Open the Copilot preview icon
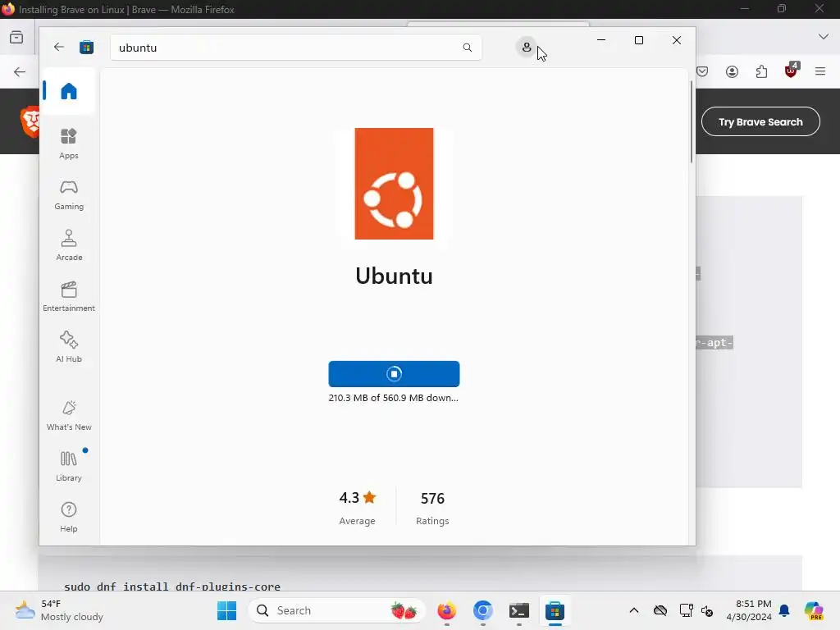The height and width of the screenshot is (630, 840). tap(813, 610)
